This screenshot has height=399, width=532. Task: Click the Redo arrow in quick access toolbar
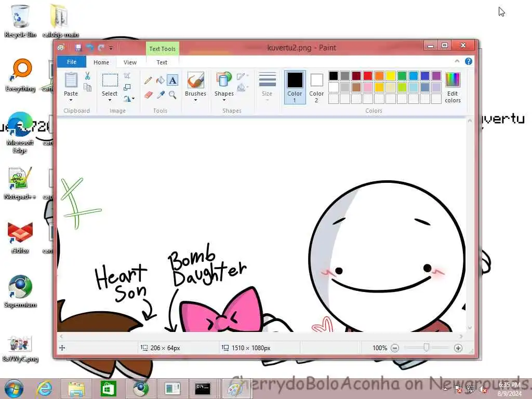click(101, 47)
